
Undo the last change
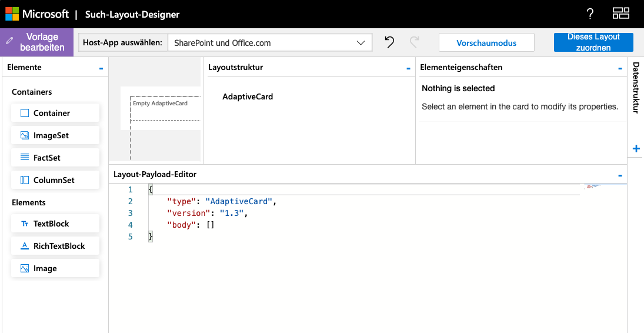point(389,42)
